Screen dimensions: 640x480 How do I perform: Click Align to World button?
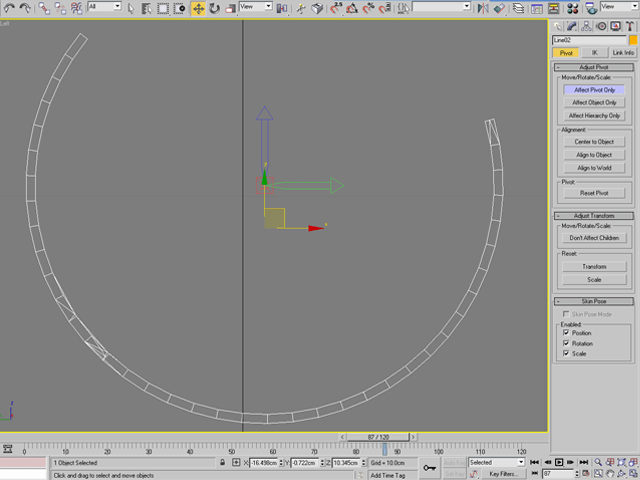[594, 168]
